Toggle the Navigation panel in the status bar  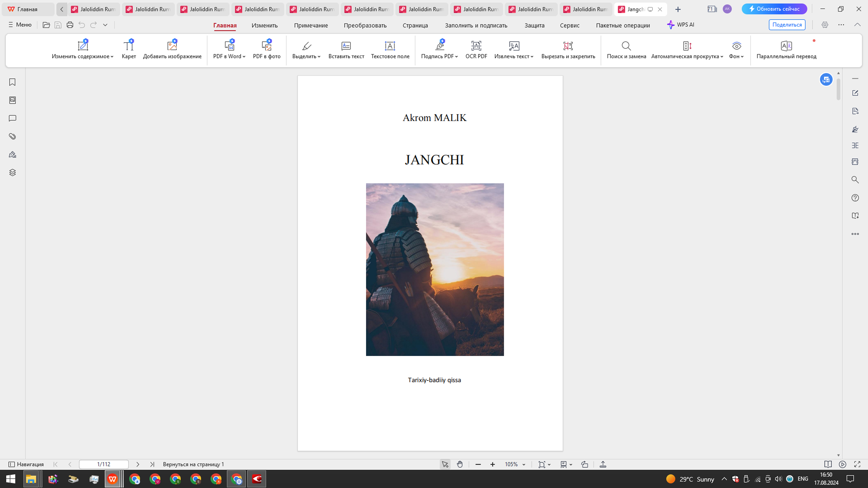click(x=26, y=465)
